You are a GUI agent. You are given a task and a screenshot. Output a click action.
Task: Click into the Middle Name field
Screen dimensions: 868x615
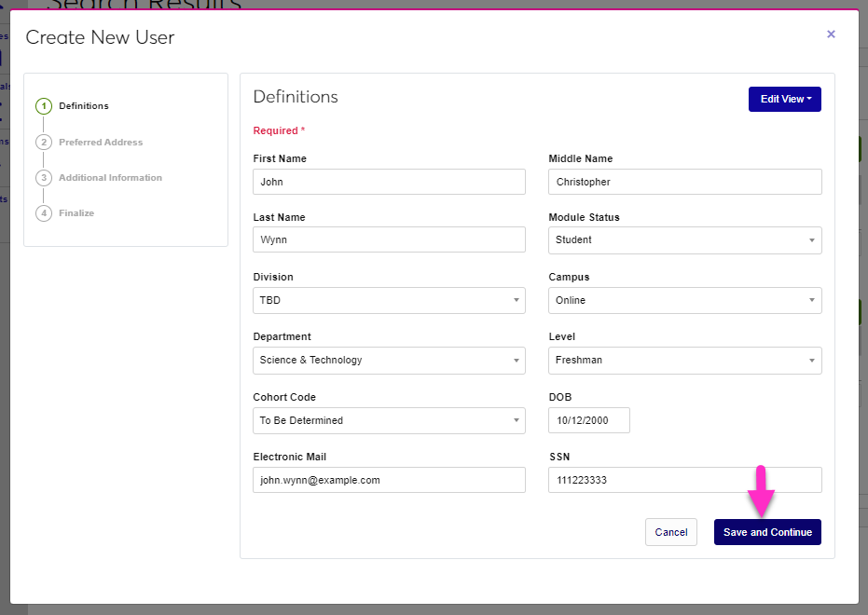pyautogui.click(x=684, y=182)
